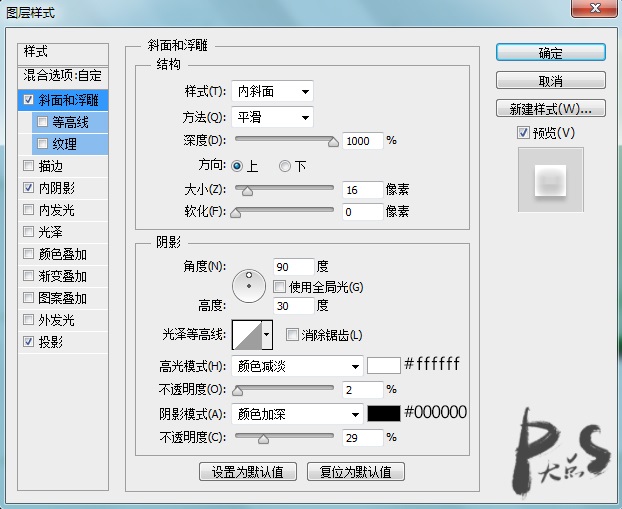
Task: Enable the 等高线 checkbox
Action: tap(42, 121)
